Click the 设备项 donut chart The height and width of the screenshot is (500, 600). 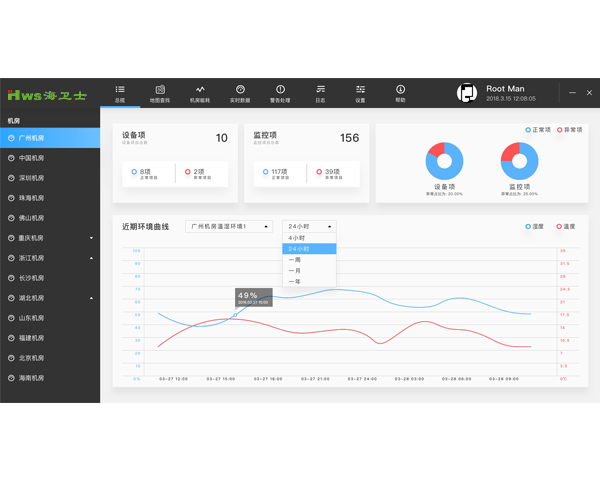(444, 161)
